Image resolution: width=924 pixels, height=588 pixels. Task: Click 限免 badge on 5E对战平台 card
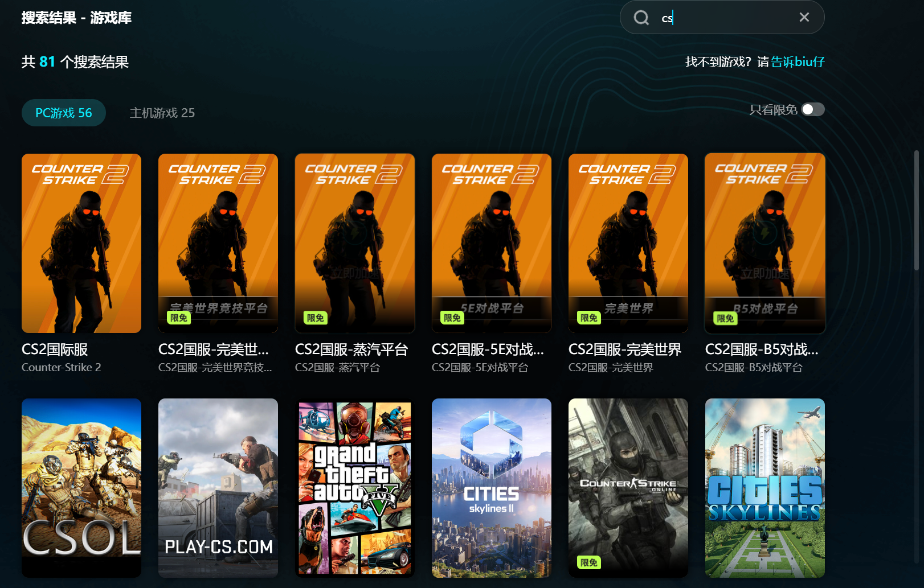pyautogui.click(x=452, y=318)
